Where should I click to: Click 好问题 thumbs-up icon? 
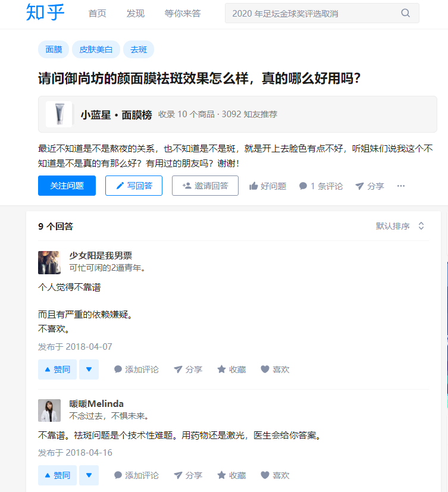tap(254, 186)
